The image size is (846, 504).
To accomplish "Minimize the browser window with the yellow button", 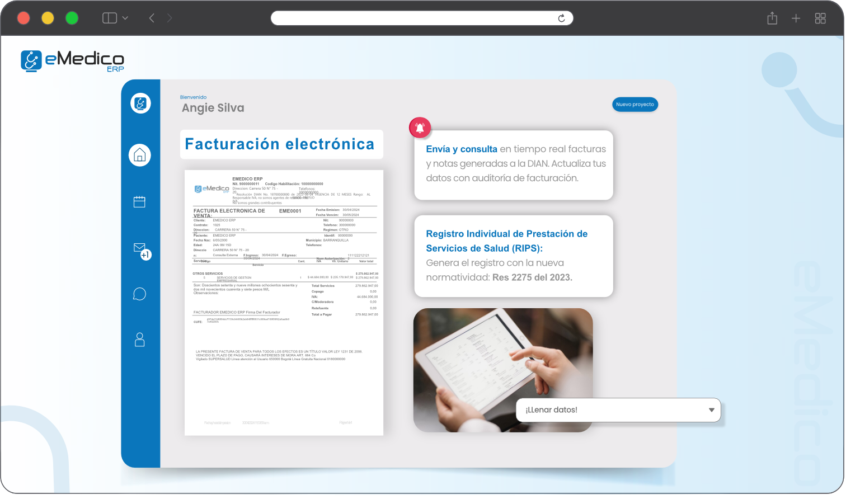I will (x=48, y=18).
